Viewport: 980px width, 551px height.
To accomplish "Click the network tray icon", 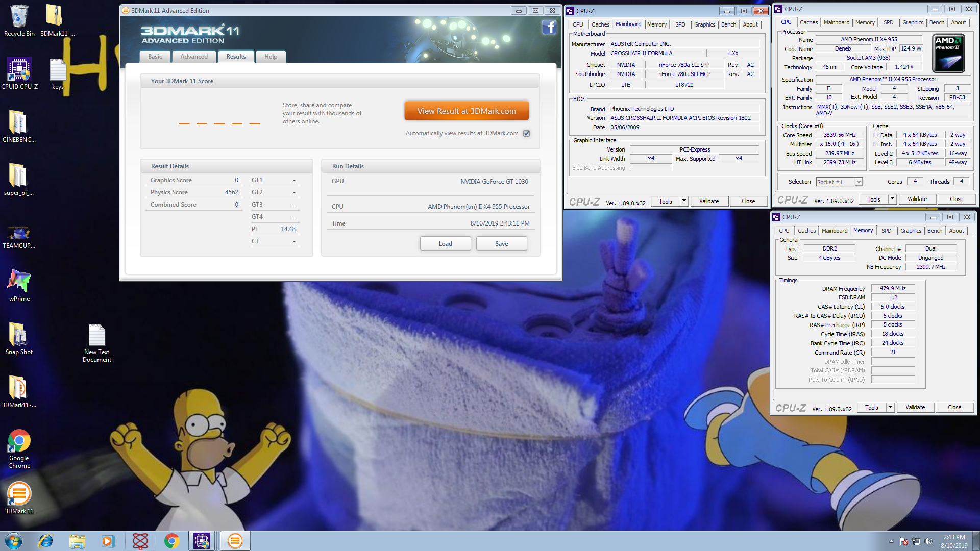I will pyautogui.click(x=916, y=541).
